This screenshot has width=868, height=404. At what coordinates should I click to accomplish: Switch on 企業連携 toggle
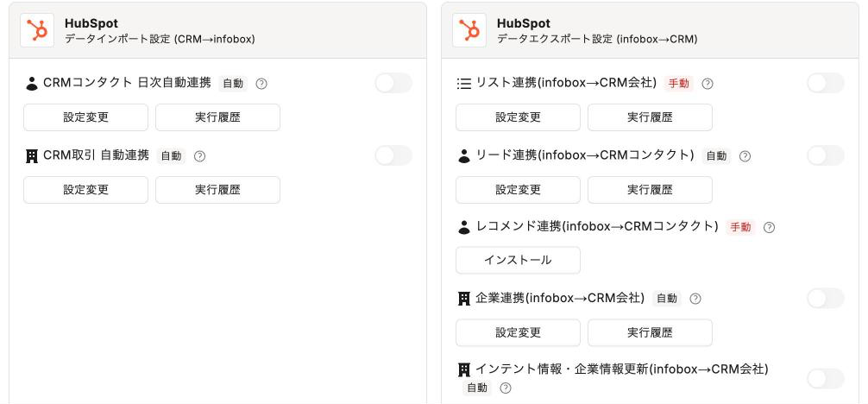[826, 298]
